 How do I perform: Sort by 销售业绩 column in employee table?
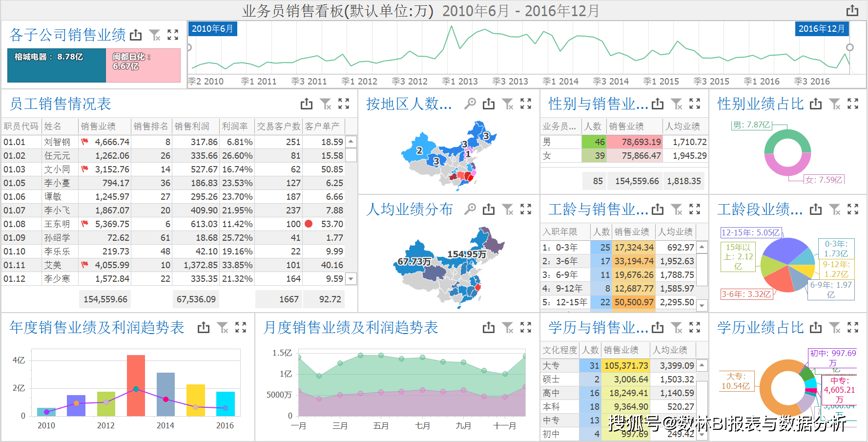point(105,126)
